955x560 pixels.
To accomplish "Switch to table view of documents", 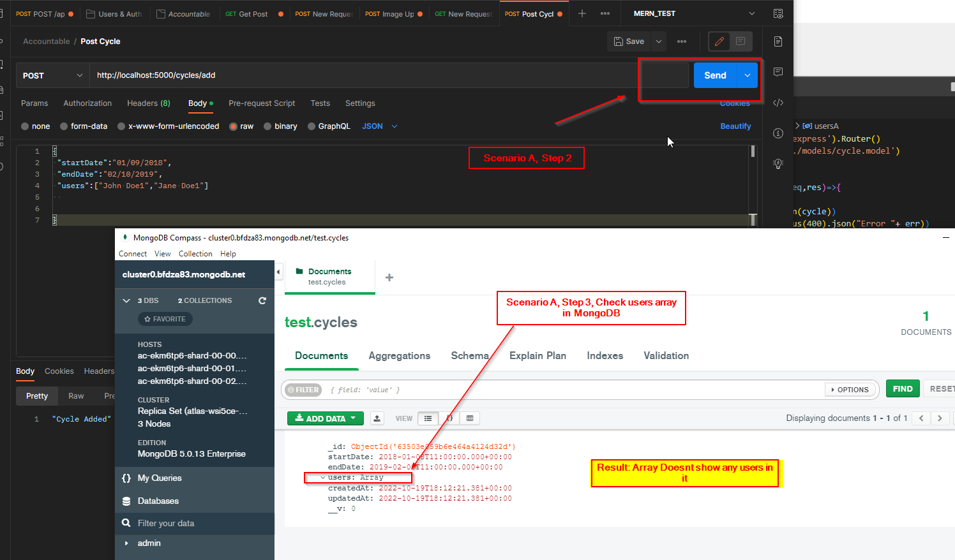I will click(470, 418).
